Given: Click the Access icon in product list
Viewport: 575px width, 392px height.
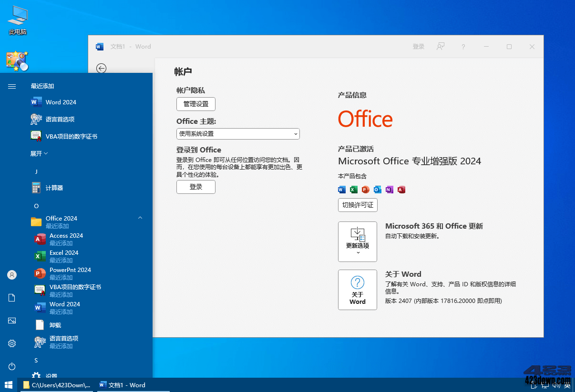Looking at the screenshot, I should [x=401, y=190].
